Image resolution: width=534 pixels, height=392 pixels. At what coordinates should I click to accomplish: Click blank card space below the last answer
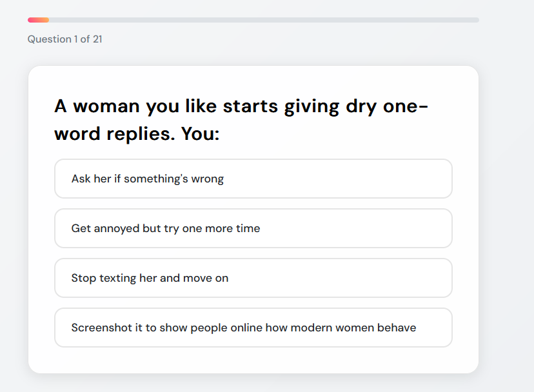[x=253, y=360]
